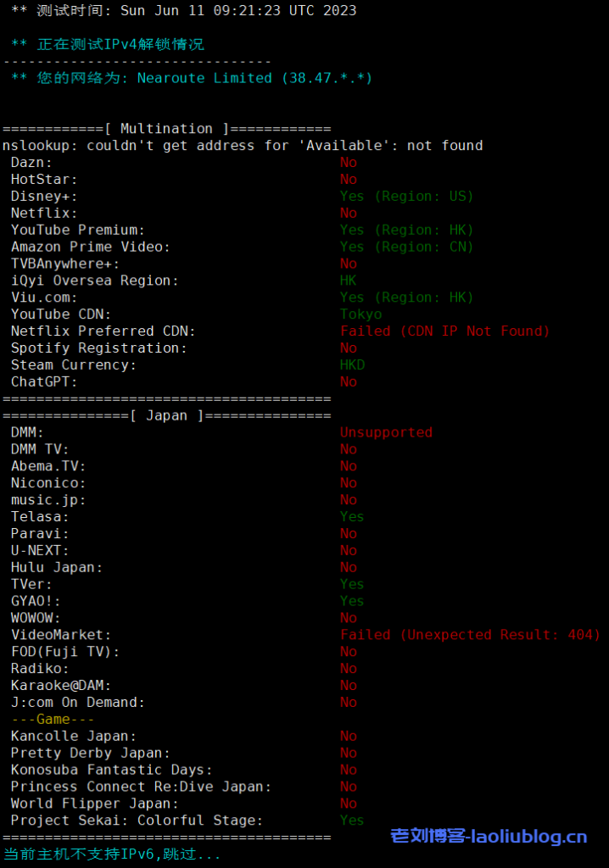The height and width of the screenshot is (868, 609).
Task: Click the ChatGPT label
Action: [44, 381]
